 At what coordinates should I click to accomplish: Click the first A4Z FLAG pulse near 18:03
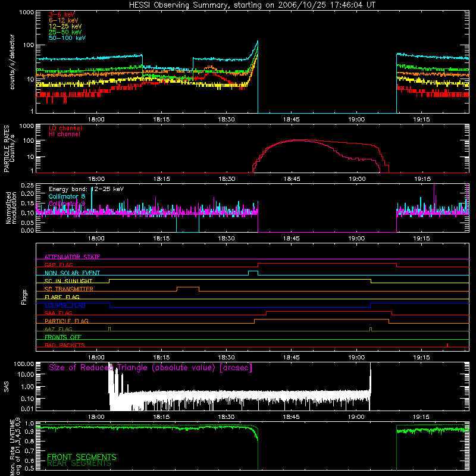point(109,329)
